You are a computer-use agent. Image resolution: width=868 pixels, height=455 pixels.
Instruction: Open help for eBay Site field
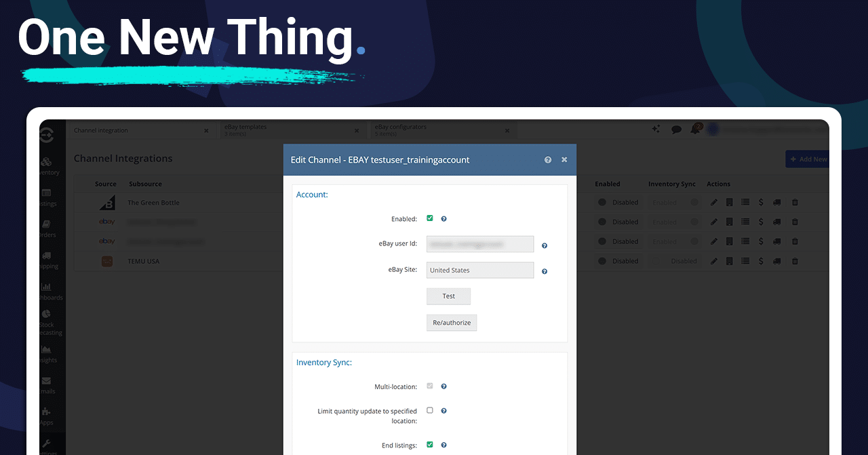pos(545,271)
